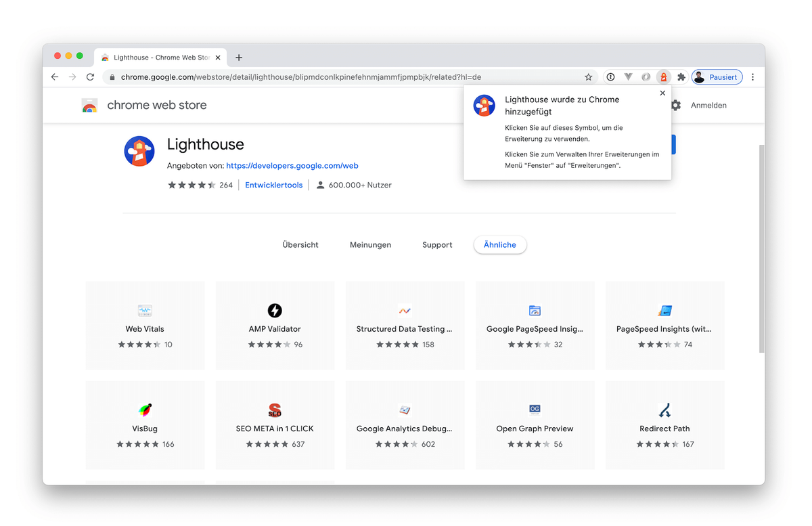The height and width of the screenshot is (526, 812).
Task: Click the chrome web store logo
Action: coord(89,106)
